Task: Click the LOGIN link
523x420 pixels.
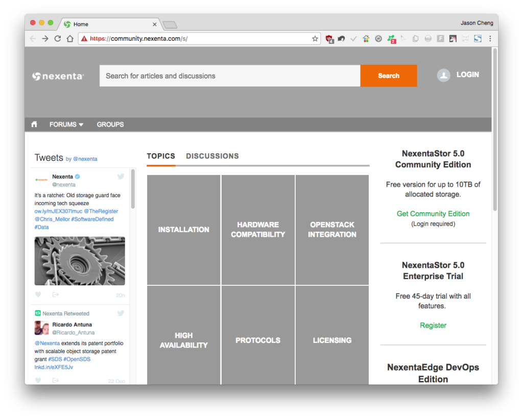Action: (468, 75)
